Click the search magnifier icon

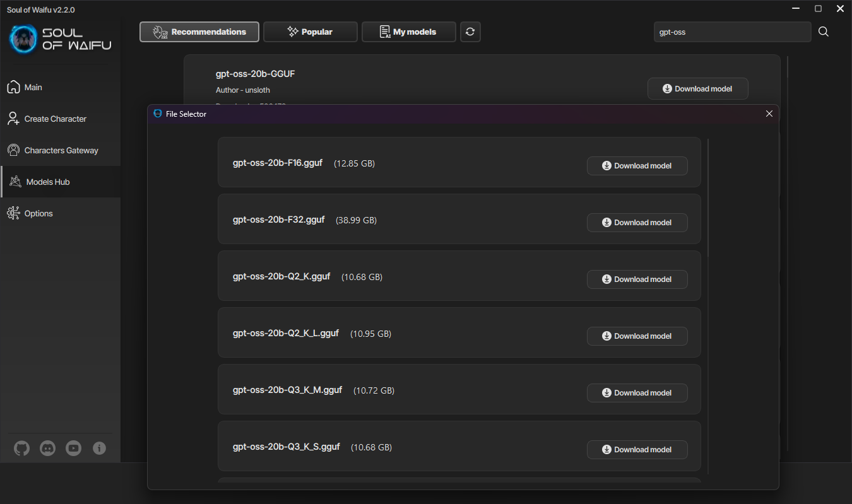(824, 32)
